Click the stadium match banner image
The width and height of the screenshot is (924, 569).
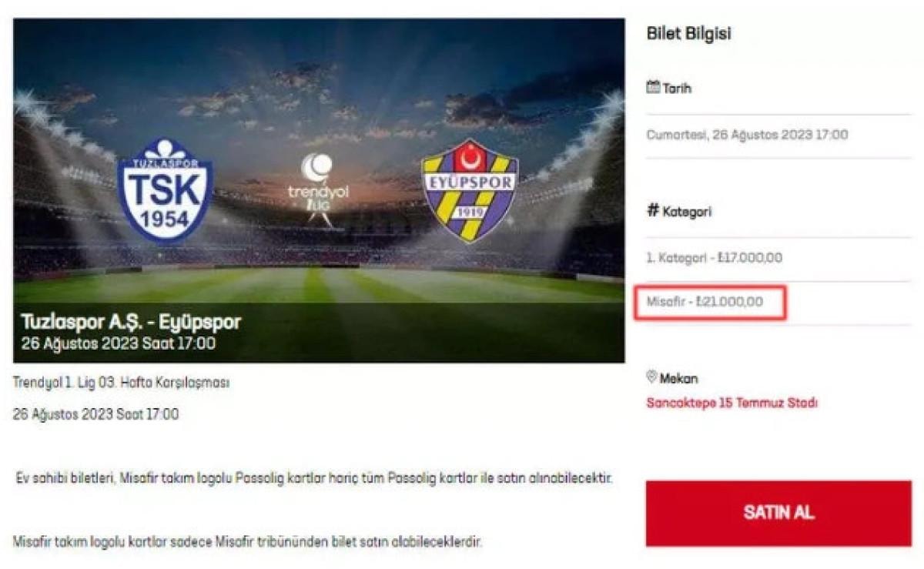pos(319,190)
